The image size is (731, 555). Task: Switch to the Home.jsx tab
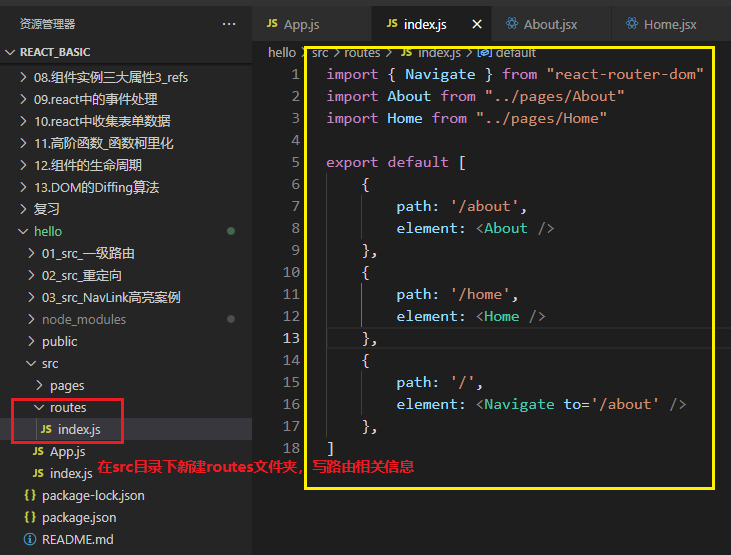(670, 24)
